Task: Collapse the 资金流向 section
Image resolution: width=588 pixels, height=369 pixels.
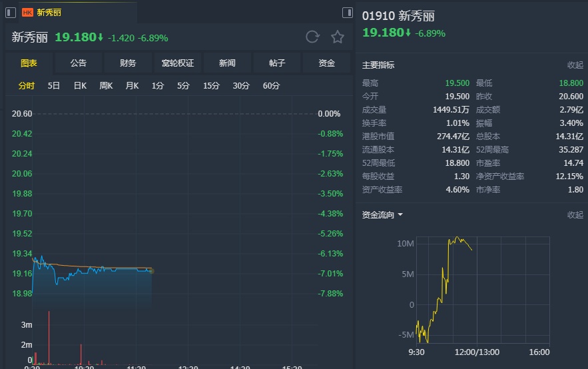Action: click(x=575, y=215)
